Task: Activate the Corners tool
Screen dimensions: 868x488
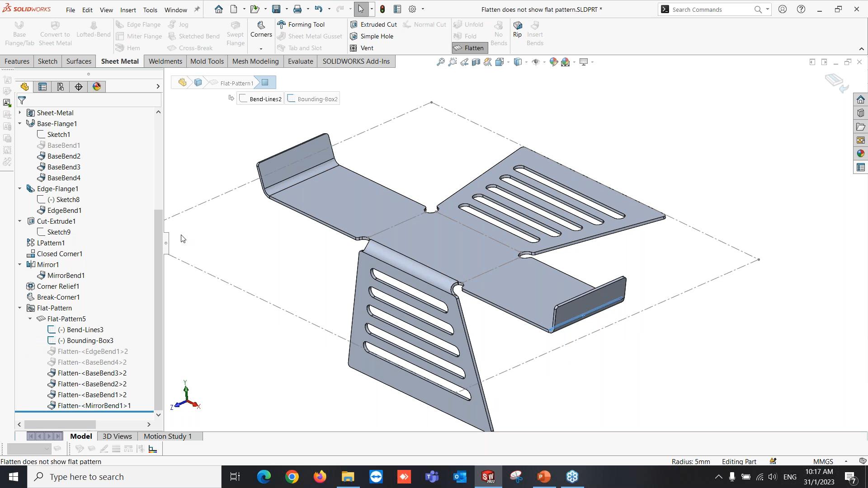Action: [x=261, y=32]
